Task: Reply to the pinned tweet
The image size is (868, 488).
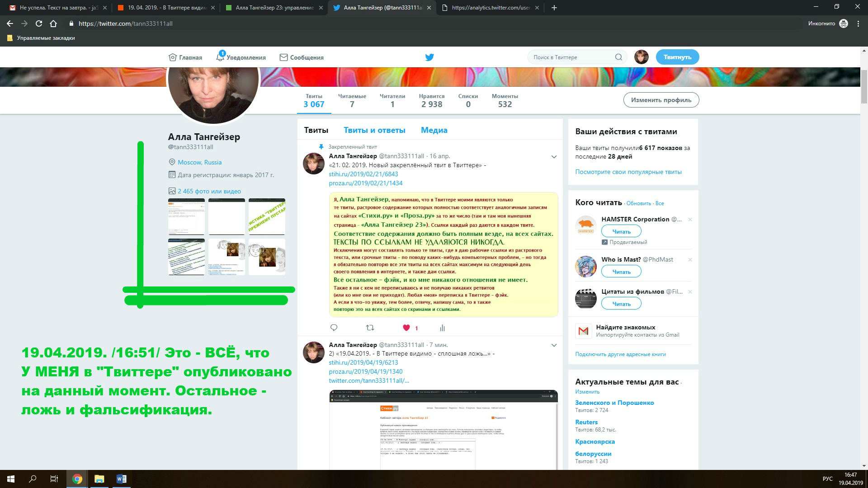Action: click(334, 328)
